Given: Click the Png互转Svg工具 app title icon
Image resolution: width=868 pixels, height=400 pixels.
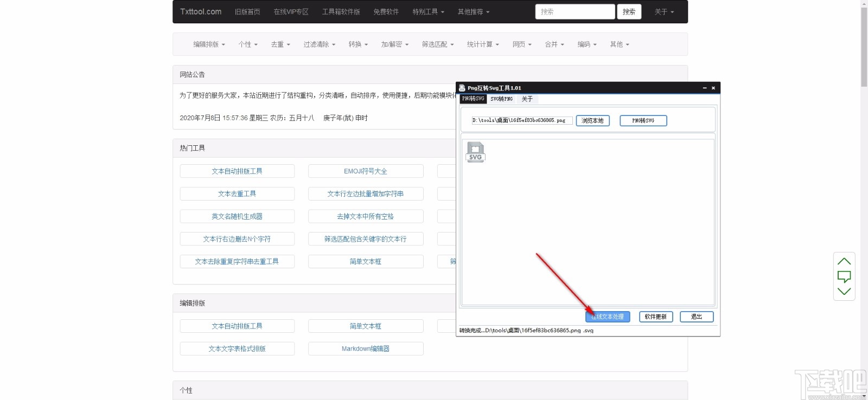Looking at the screenshot, I should coord(462,88).
